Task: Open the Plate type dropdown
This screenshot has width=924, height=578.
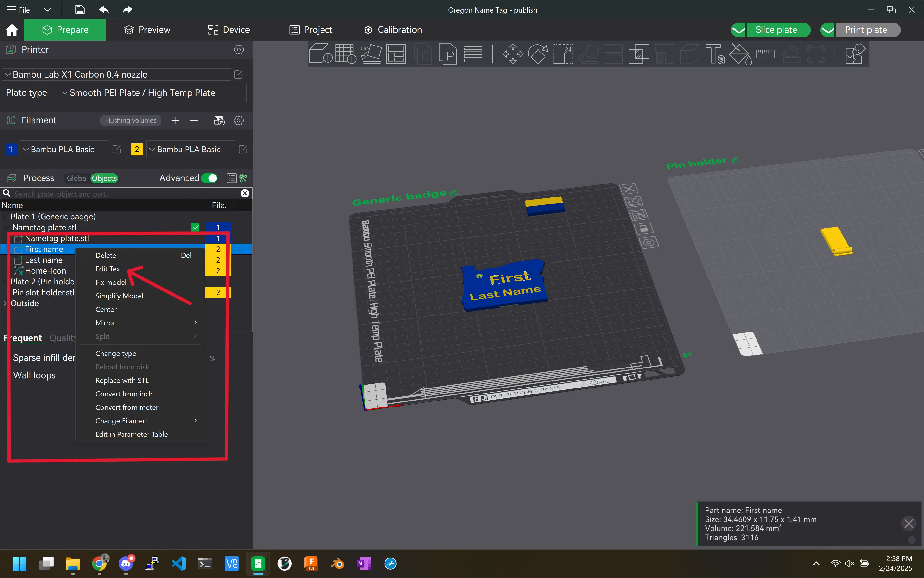Action: click(152, 93)
